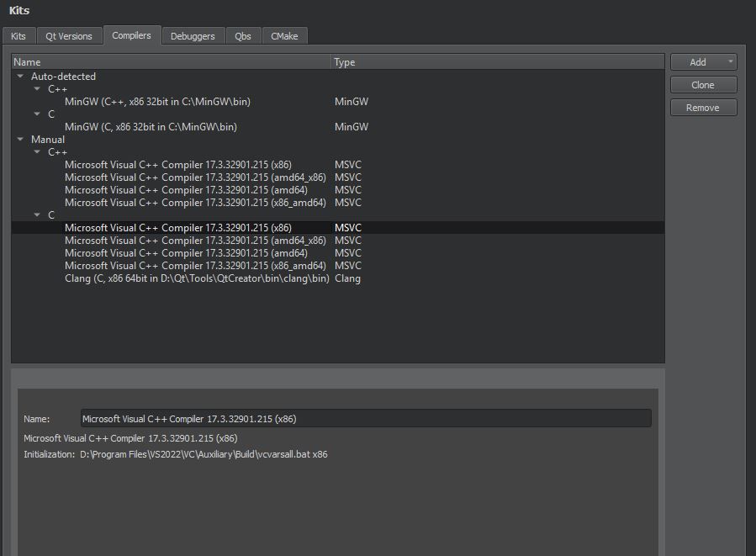
Task: Switch to the Debuggers tab
Action: pos(193,36)
